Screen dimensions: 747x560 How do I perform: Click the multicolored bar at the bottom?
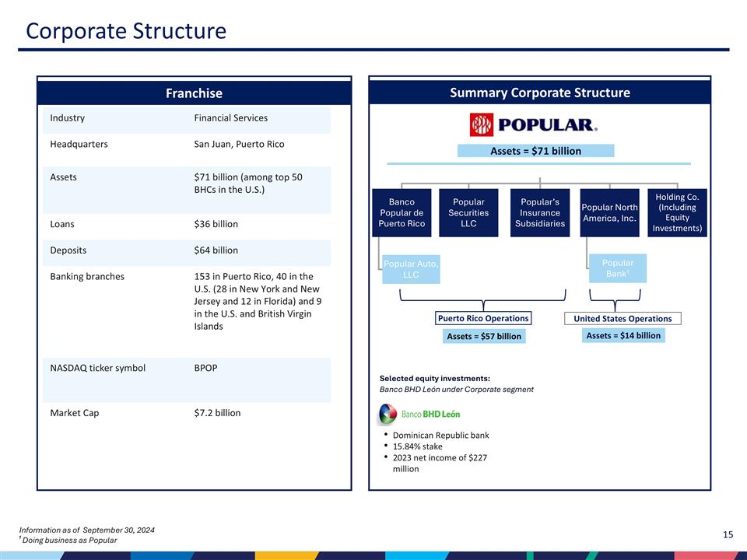[x=373, y=554]
